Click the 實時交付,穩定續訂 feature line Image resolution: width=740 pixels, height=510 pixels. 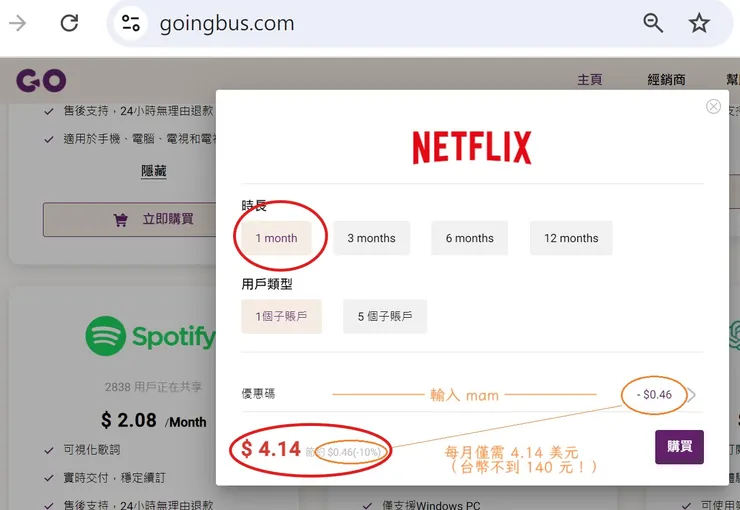tap(115, 478)
